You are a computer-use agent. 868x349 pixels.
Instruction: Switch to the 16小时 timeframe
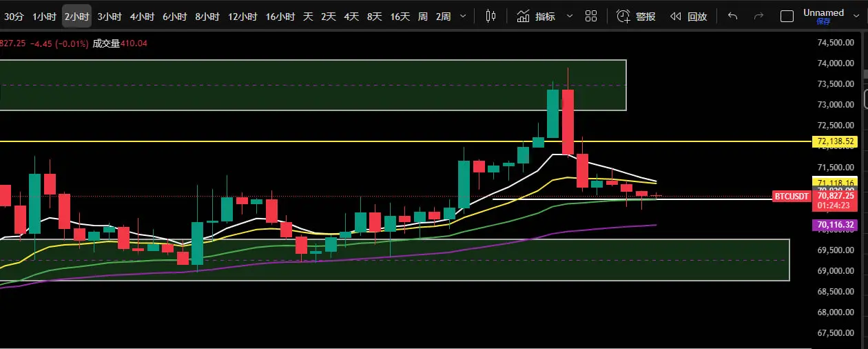click(280, 16)
